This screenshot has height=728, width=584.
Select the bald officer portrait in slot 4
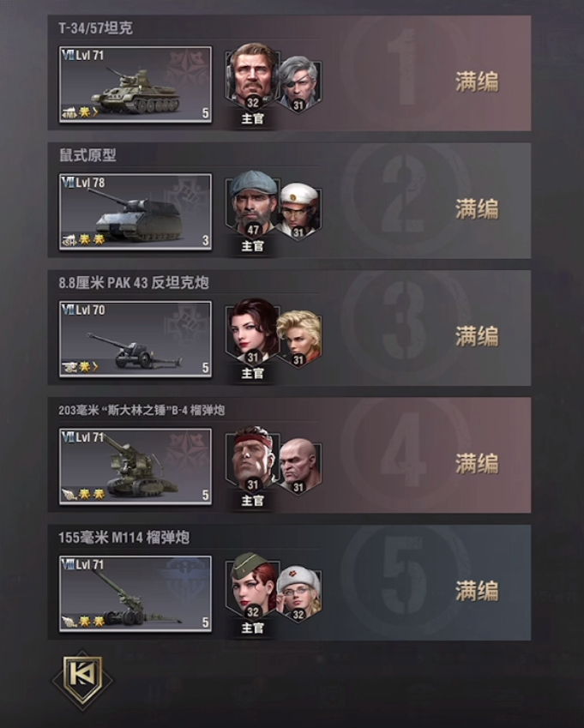point(299,467)
